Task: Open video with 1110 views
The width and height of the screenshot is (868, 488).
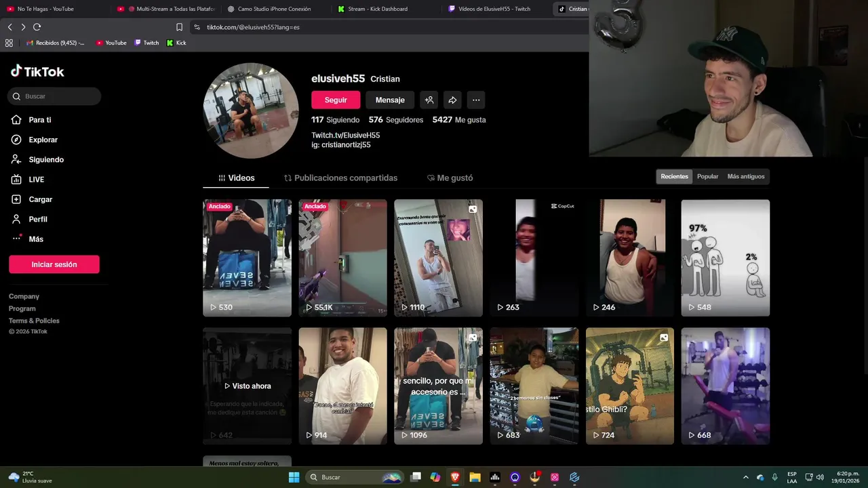Action: tap(438, 258)
